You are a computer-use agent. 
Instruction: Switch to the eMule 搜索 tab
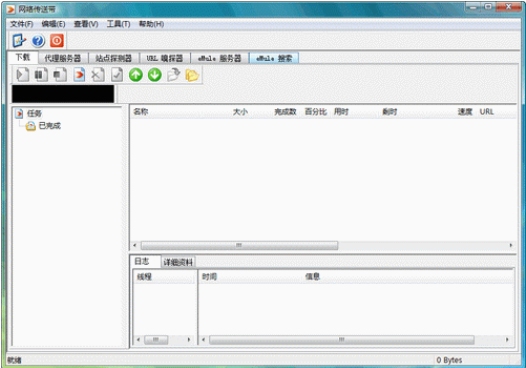(x=274, y=58)
